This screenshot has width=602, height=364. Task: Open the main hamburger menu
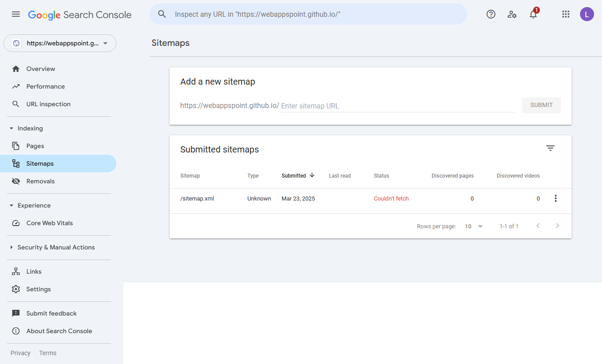click(16, 14)
